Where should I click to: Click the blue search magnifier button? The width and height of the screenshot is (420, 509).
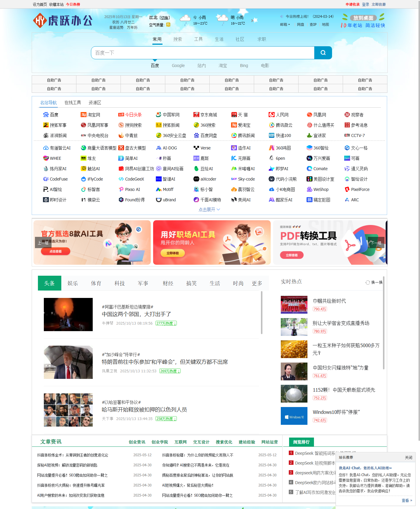tap(323, 53)
